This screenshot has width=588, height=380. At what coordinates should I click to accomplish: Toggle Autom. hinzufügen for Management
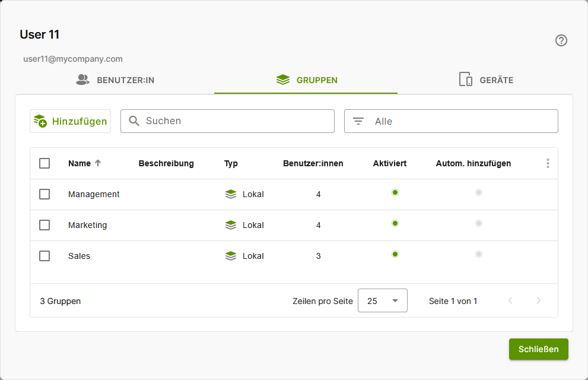[478, 192]
